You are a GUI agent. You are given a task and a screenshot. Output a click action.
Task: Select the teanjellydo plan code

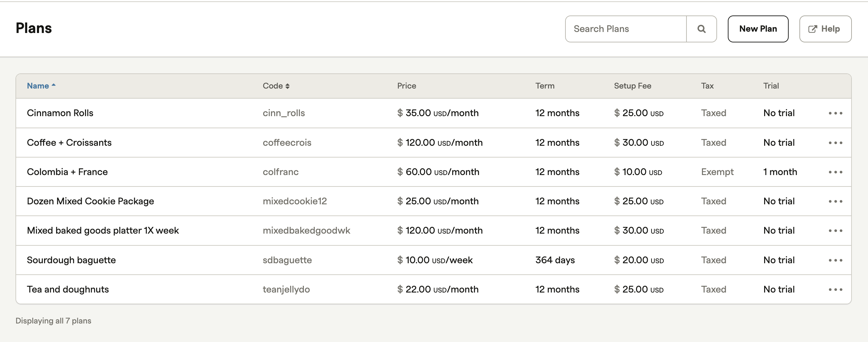click(x=286, y=289)
